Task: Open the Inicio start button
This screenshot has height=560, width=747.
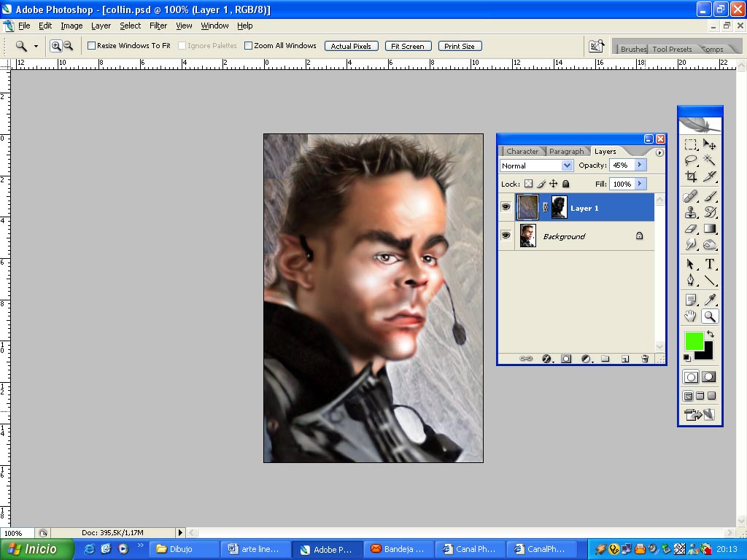Action: pos(37,549)
